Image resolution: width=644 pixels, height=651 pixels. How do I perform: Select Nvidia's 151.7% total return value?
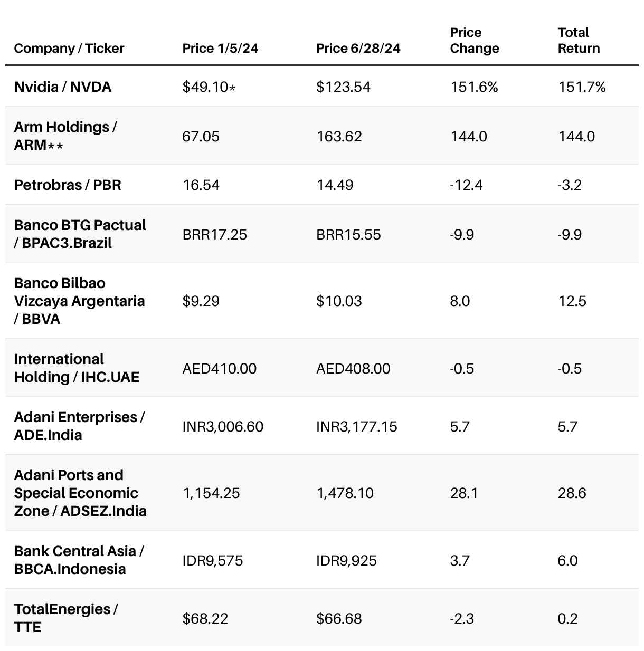pyautogui.click(x=582, y=87)
